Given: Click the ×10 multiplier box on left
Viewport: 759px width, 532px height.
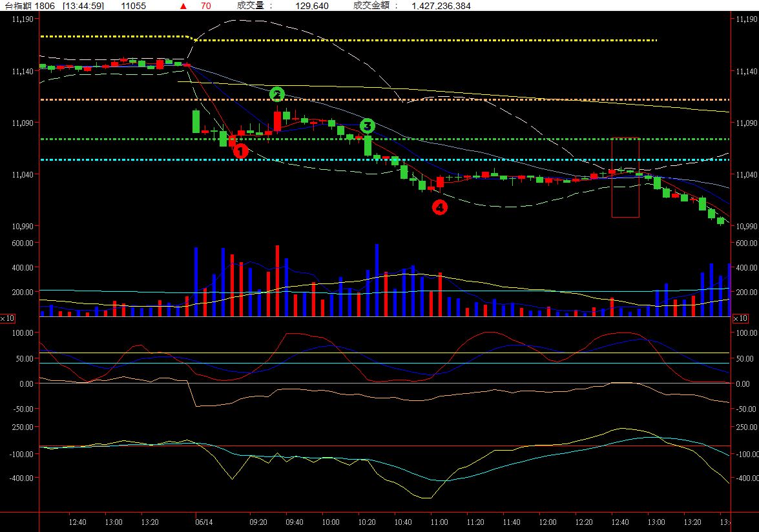Looking at the screenshot, I should 7,318.
